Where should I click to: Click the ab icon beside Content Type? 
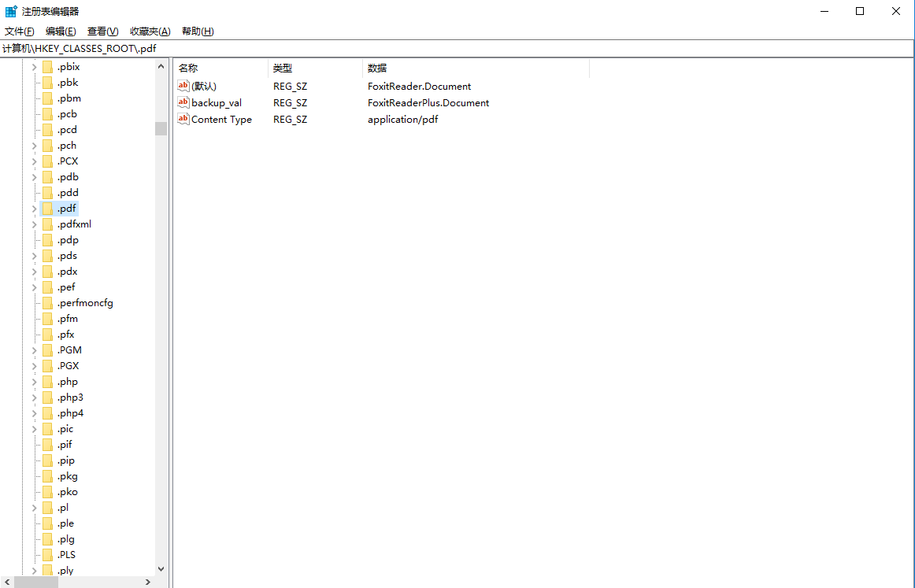coord(183,119)
